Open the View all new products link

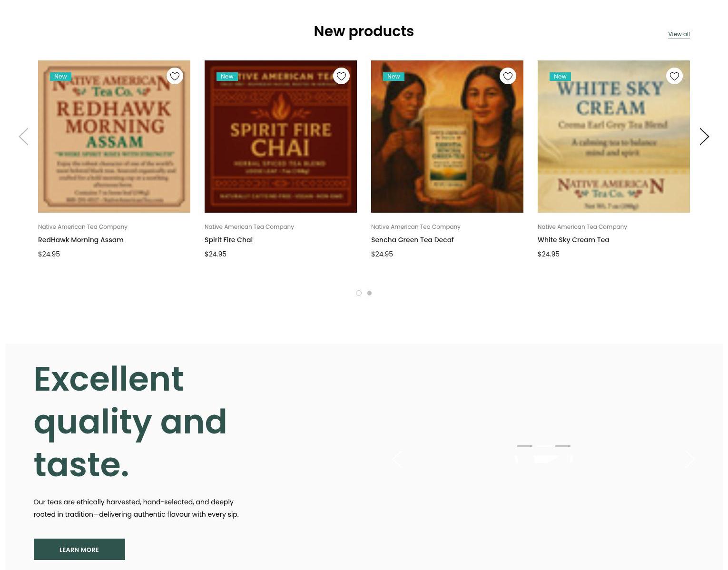coord(679,34)
